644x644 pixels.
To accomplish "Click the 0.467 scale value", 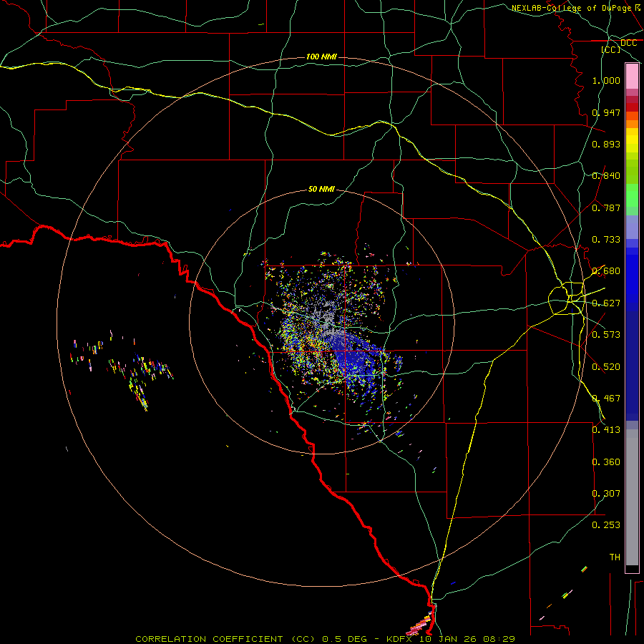I will coord(606,399).
